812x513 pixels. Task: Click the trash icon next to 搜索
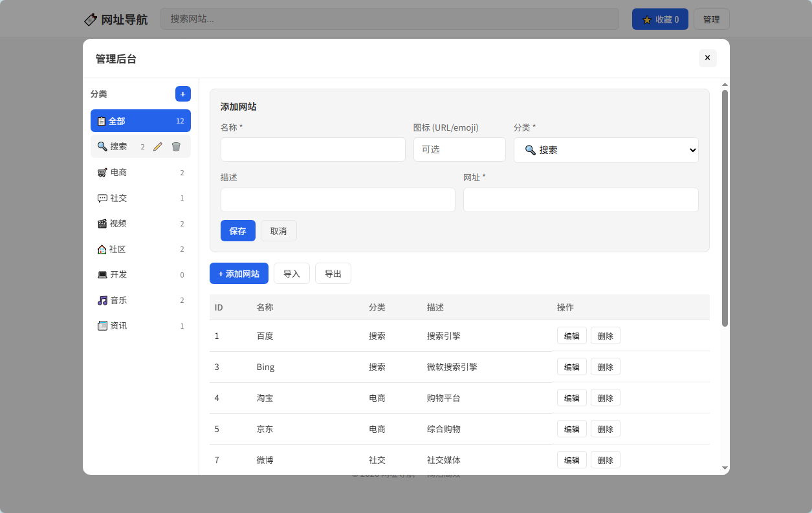pos(176,146)
